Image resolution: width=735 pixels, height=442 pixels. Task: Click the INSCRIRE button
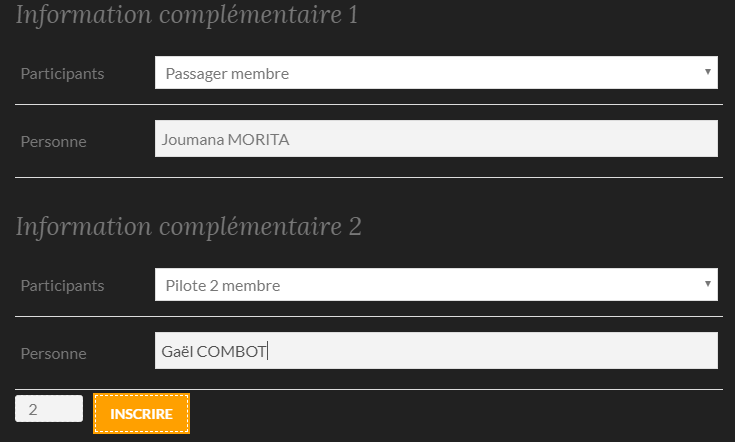pyautogui.click(x=141, y=414)
